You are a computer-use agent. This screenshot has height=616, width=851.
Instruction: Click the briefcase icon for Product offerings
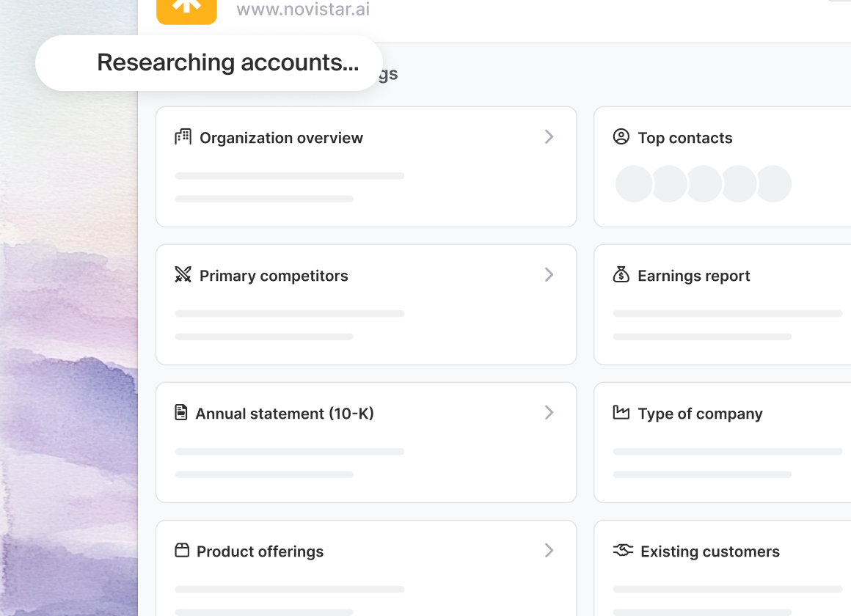click(x=182, y=550)
